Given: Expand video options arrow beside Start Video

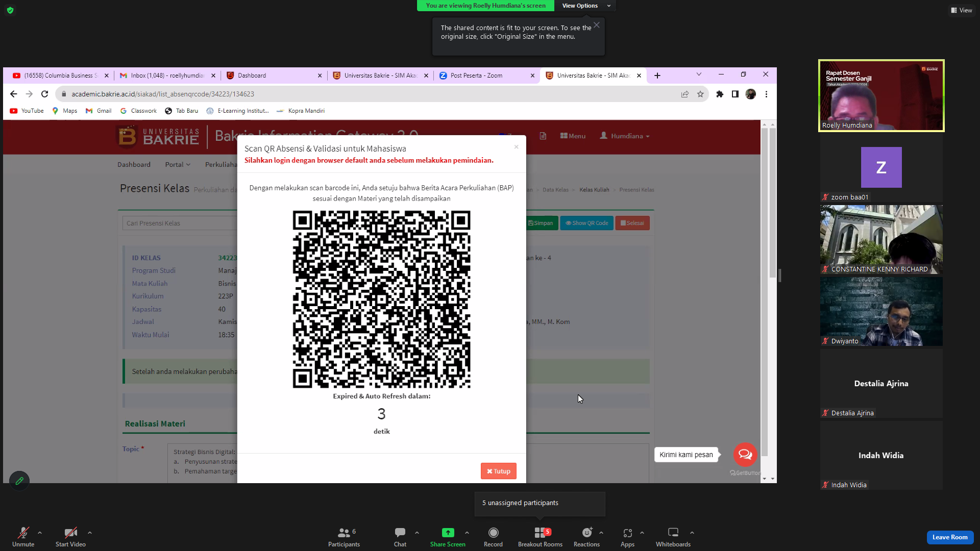Looking at the screenshot, I should (90, 533).
